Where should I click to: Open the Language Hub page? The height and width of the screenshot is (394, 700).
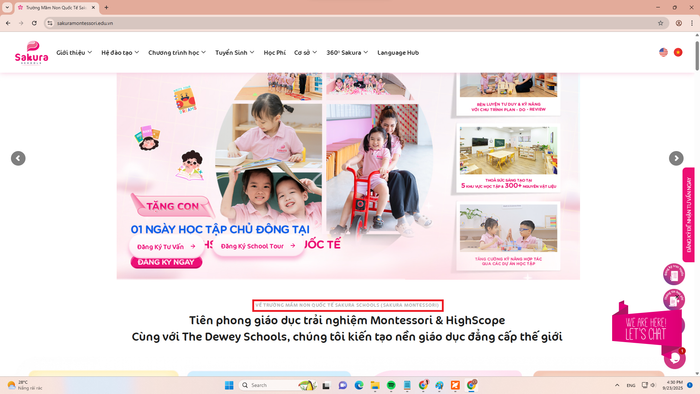coord(398,53)
